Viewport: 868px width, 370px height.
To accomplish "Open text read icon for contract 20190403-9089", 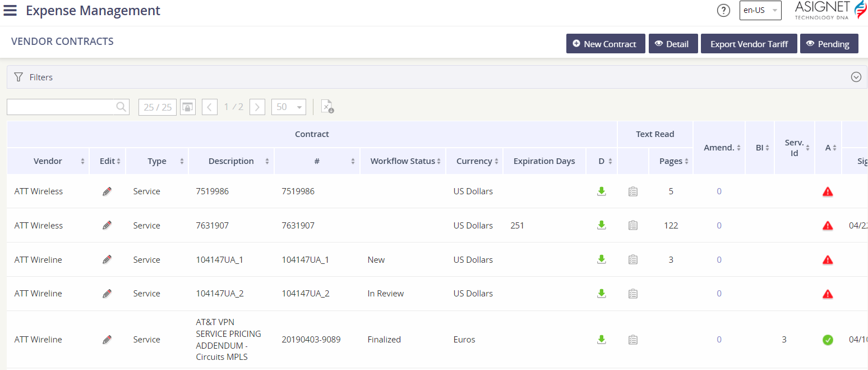I will (x=633, y=340).
